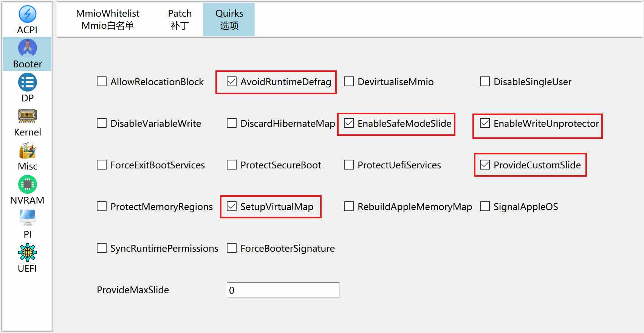
Task: Check the AllowRelocationBlock checkbox
Action: (x=101, y=82)
